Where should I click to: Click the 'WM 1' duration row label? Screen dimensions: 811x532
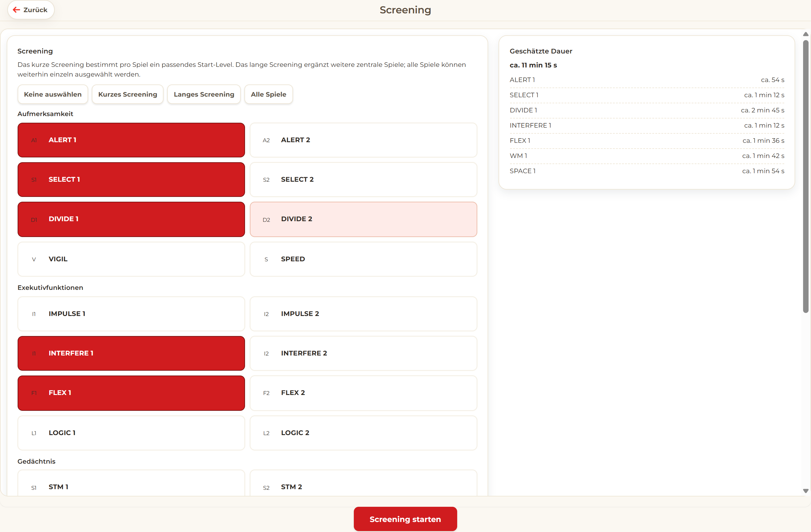tap(518, 156)
